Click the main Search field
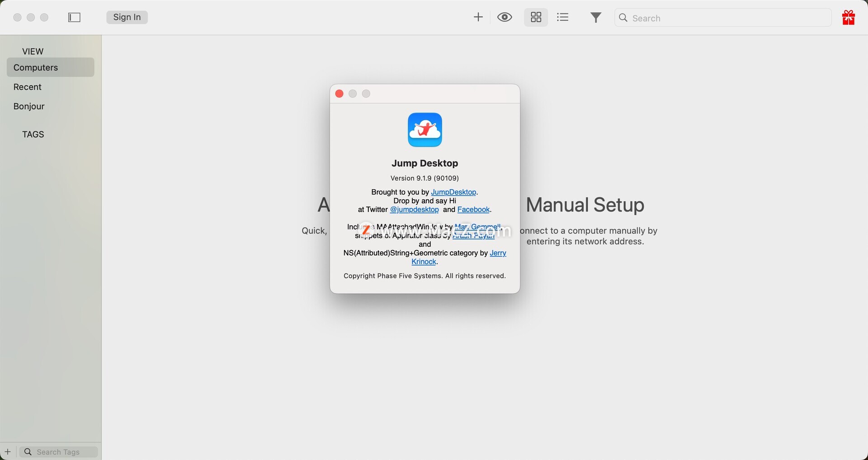Image resolution: width=868 pixels, height=460 pixels. [723, 18]
